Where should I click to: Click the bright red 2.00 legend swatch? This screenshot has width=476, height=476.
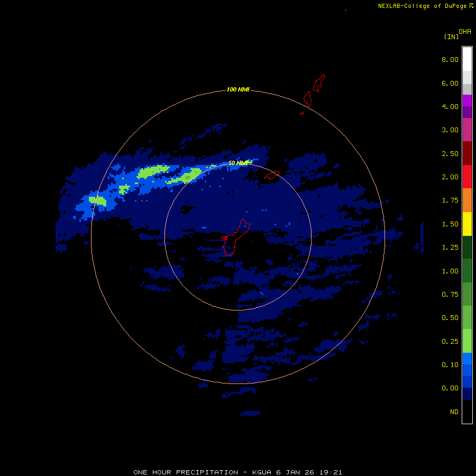click(467, 177)
